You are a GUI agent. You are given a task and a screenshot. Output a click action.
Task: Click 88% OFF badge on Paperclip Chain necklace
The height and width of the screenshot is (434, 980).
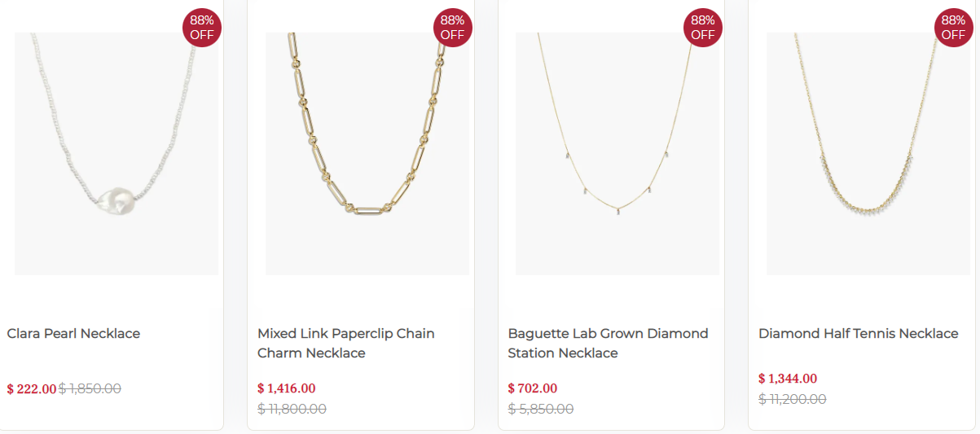tap(452, 28)
